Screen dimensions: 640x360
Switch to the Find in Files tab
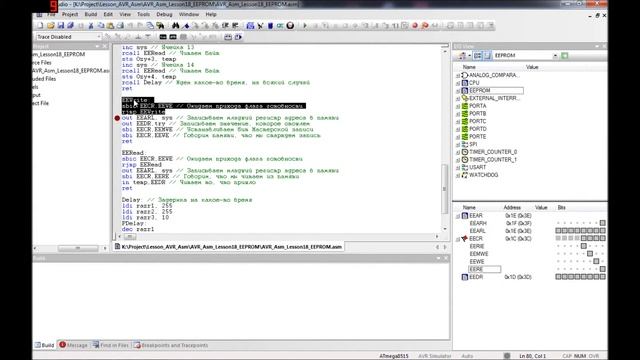tap(110, 345)
